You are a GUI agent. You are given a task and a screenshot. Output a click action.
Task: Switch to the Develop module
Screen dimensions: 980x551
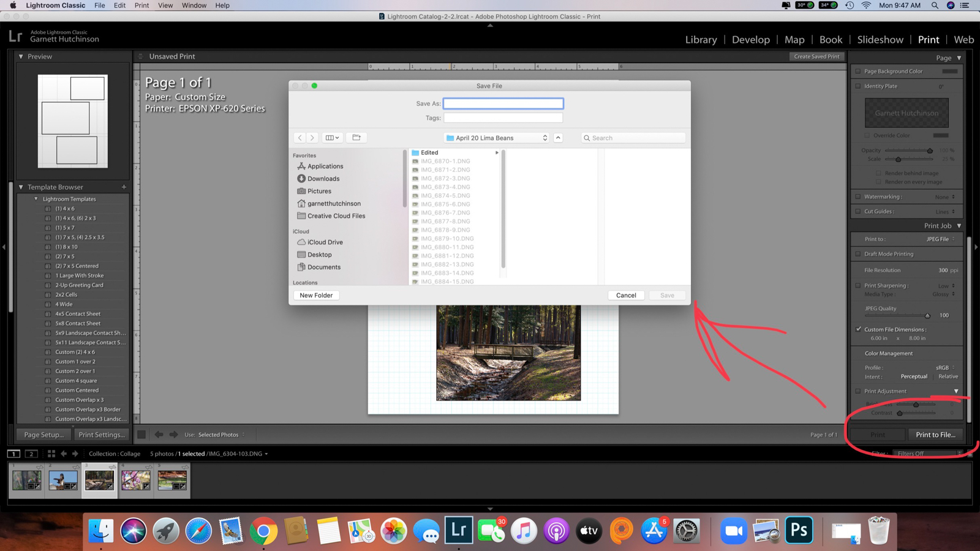coord(751,39)
